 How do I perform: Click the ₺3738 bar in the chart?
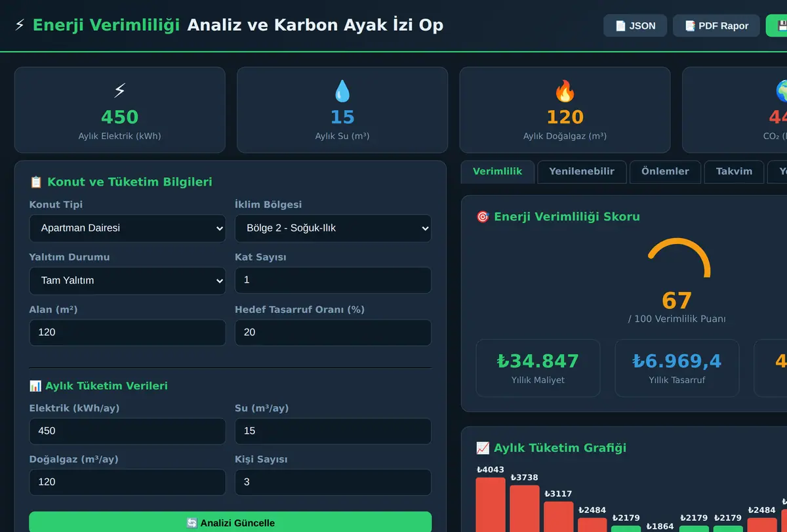tap(525, 508)
